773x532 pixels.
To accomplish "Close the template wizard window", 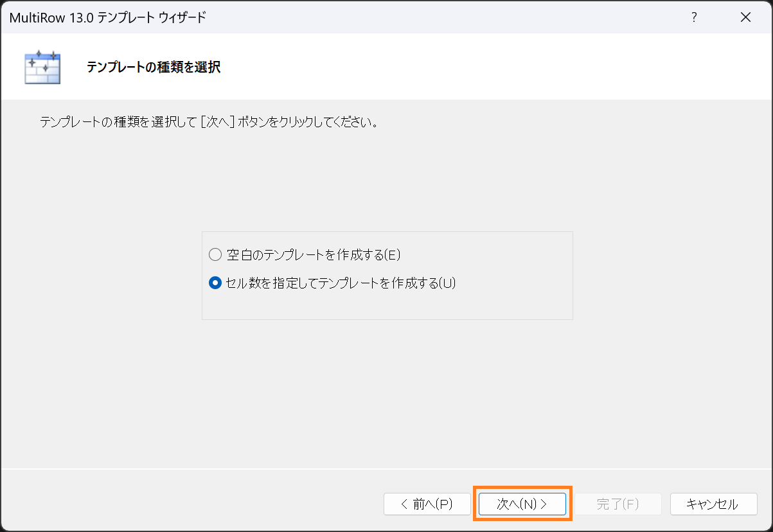I will 745,17.
